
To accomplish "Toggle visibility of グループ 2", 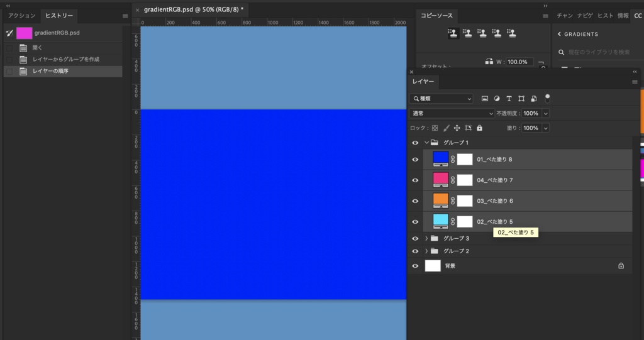I will tap(415, 251).
